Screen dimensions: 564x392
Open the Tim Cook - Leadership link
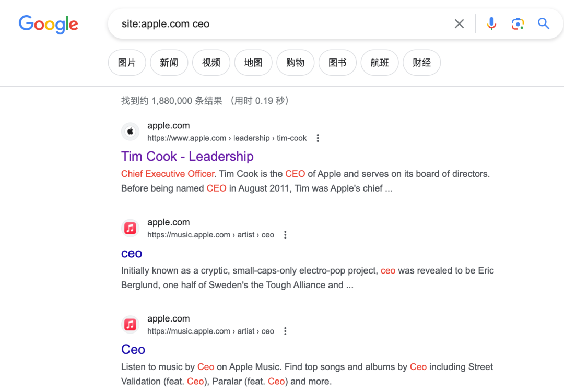pos(187,157)
